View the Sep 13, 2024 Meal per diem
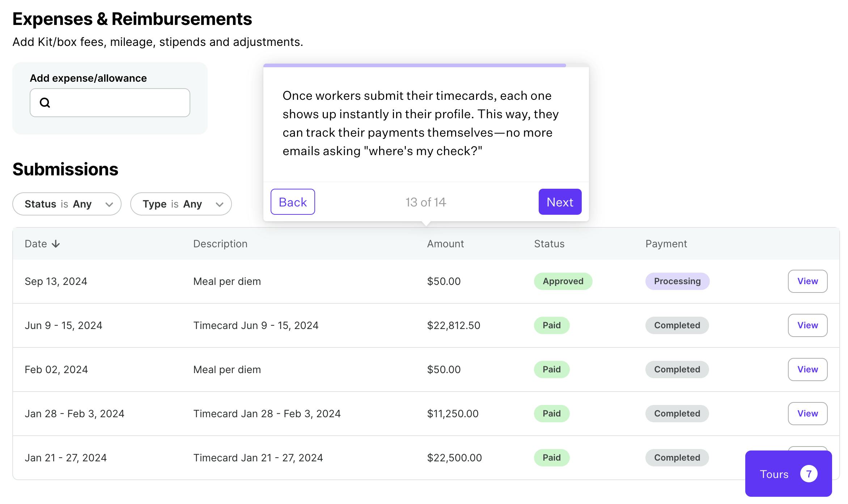Viewport: 848px width, 504px height. (807, 281)
